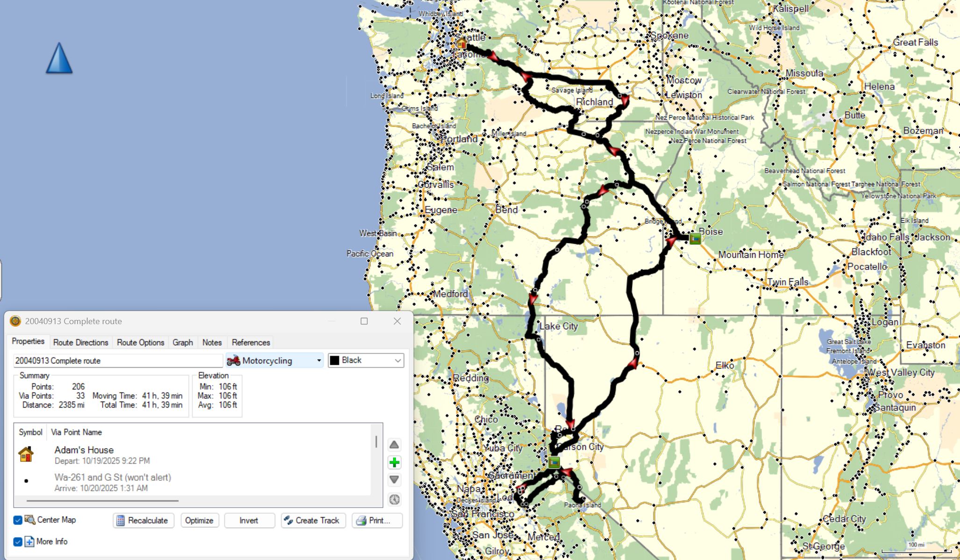This screenshot has height=560, width=960.
Task: Click the green flag waypoint near Boise
Action: pyautogui.click(x=695, y=239)
